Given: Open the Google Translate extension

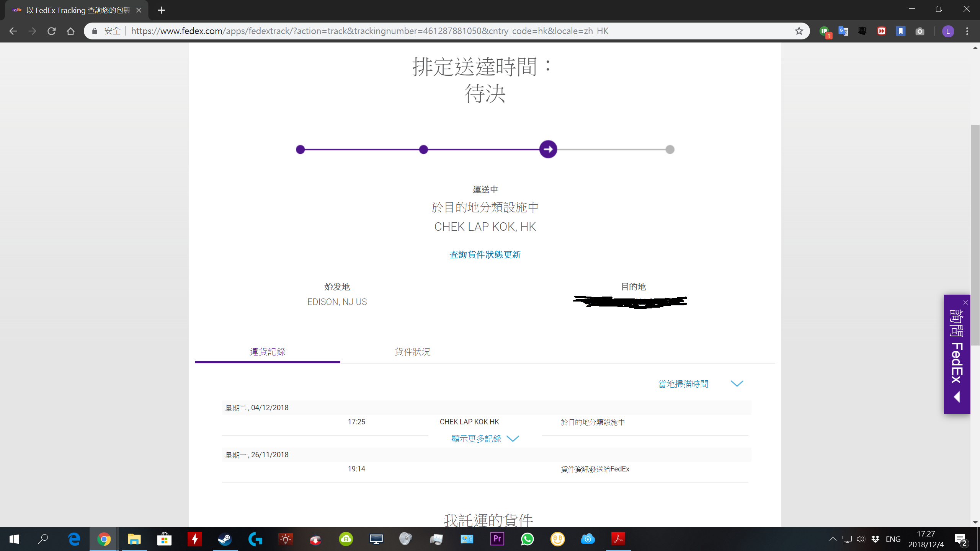Looking at the screenshot, I should pyautogui.click(x=843, y=31).
